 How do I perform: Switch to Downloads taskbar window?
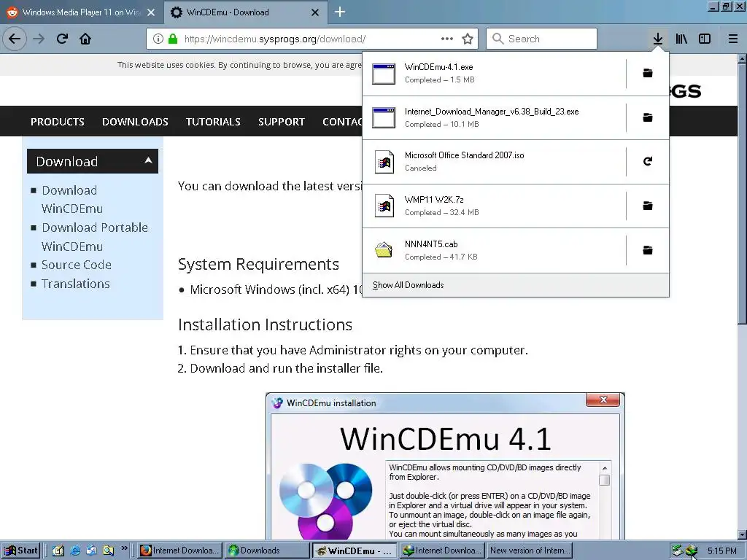267,551
